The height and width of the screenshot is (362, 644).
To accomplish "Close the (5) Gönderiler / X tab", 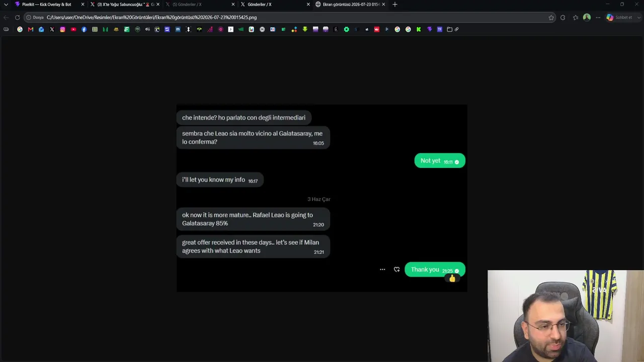I will tap(233, 5).
